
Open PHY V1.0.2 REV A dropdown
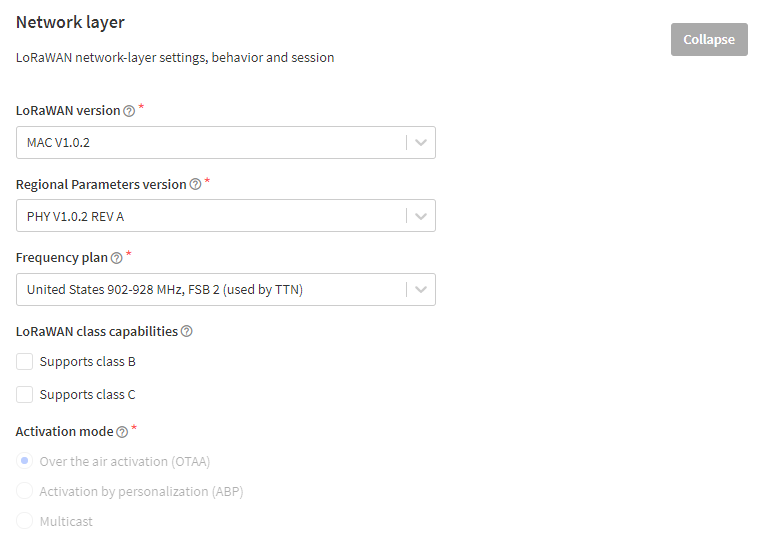point(226,216)
